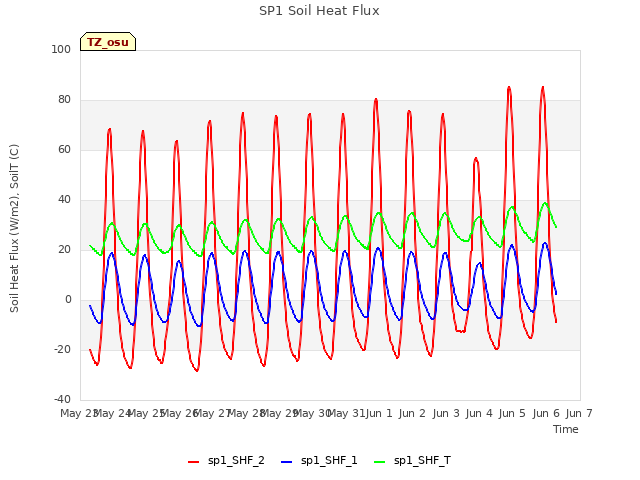640x480 pixels.
Task: Click the x-axis label Jun 6
Action: [546, 413]
